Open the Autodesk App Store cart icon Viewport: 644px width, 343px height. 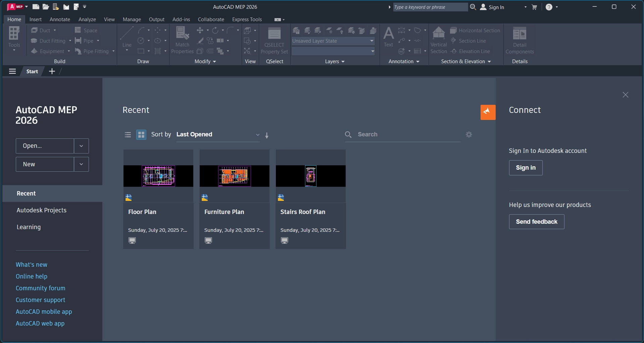[x=534, y=7]
